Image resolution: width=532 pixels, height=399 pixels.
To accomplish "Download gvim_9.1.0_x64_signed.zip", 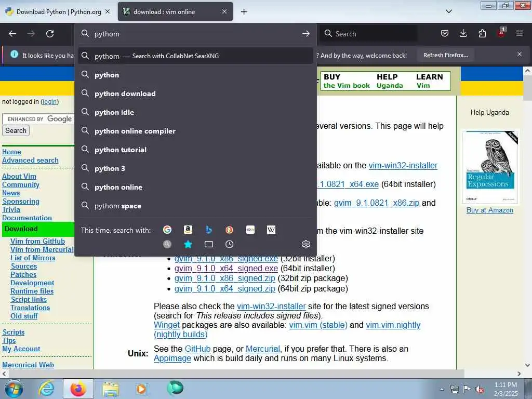I will click(x=224, y=288).
